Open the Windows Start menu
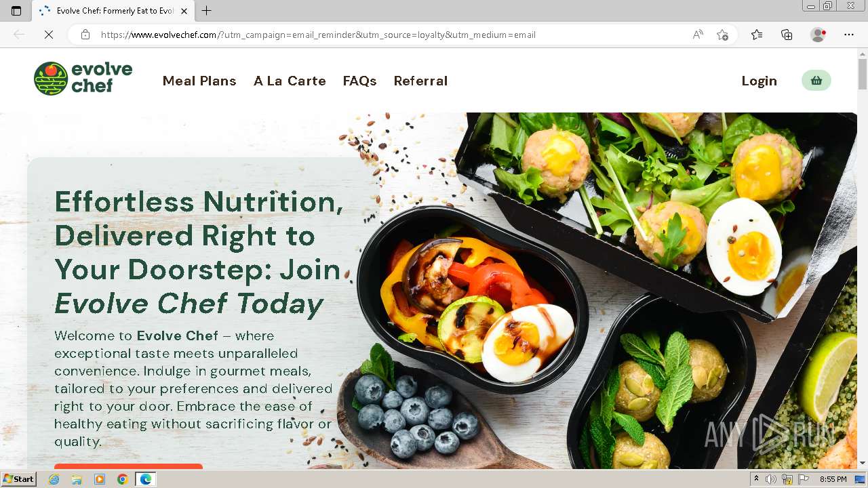Image resolution: width=868 pixels, height=488 pixels. [x=18, y=479]
